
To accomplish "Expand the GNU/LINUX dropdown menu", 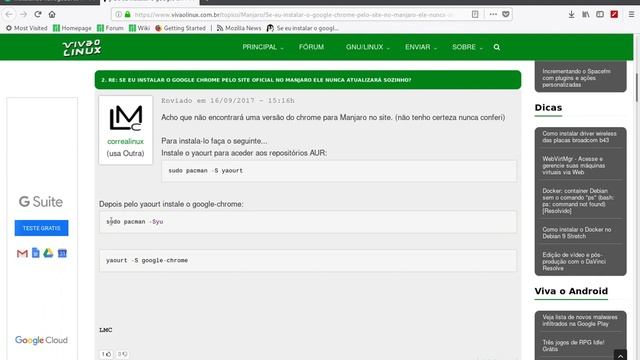I will 367,47.
